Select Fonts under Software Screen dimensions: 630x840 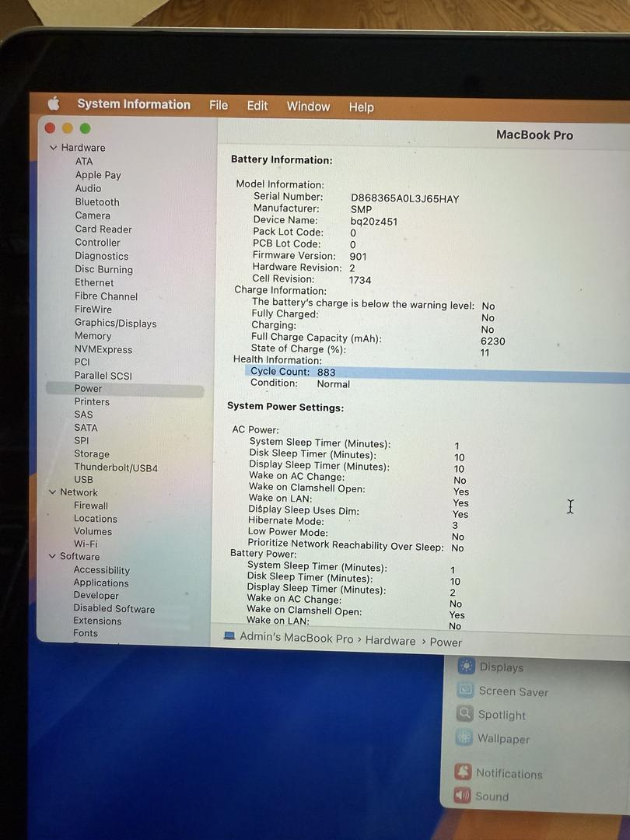point(86,633)
